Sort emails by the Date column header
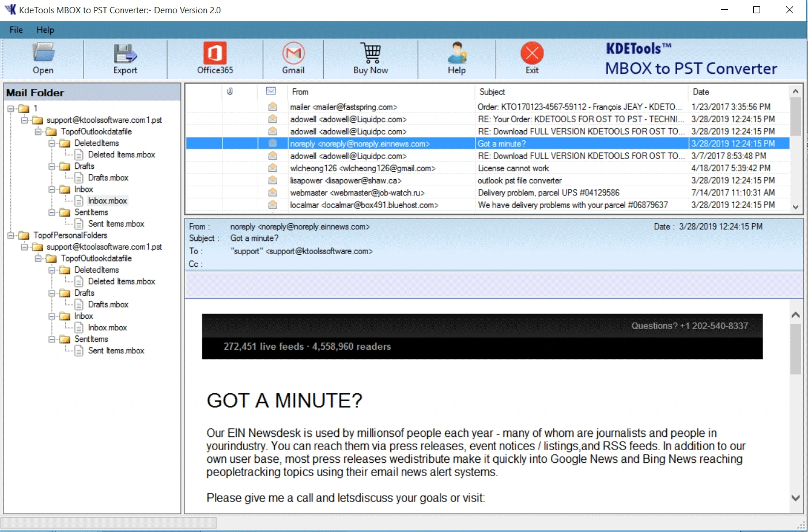The height and width of the screenshot is (532, 808). (738, 92)
